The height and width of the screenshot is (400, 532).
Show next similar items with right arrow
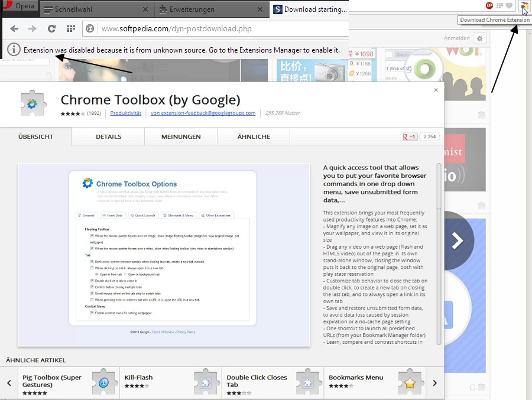coord(434,383)
